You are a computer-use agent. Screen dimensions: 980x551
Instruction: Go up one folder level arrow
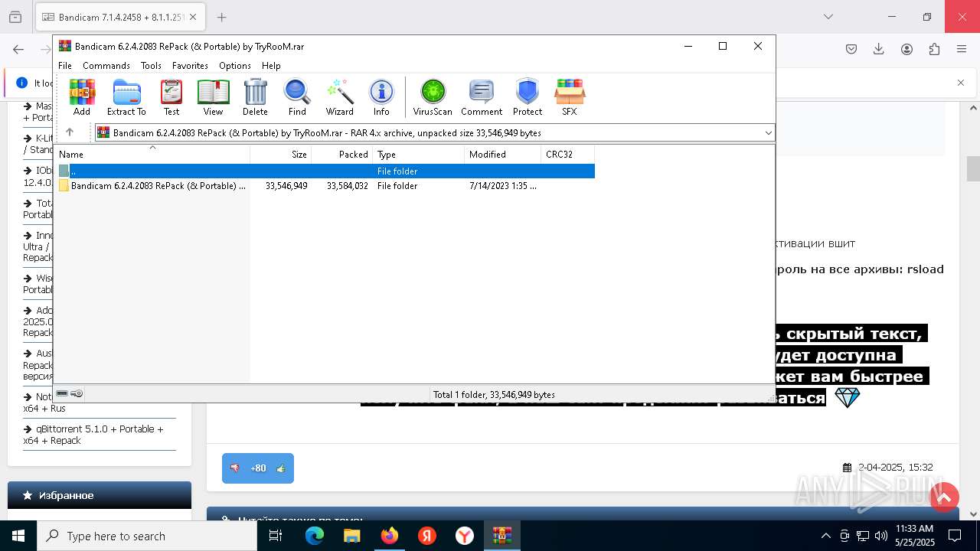70,132
